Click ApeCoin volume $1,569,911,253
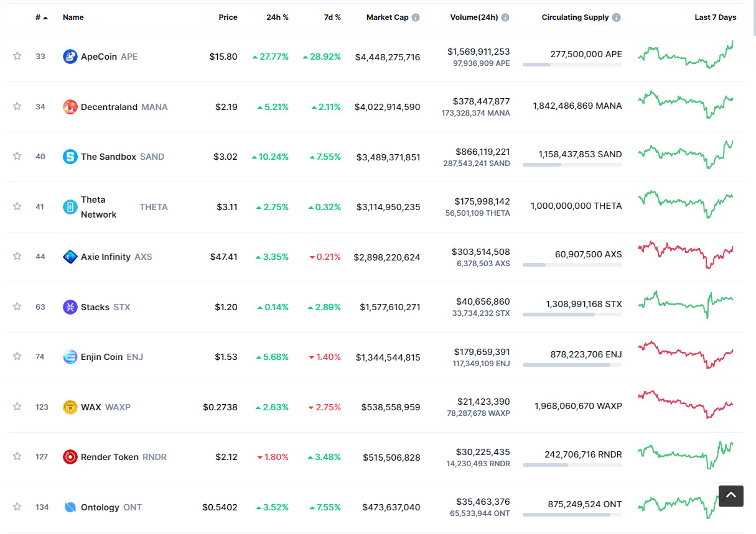The height and width of the screenshot is (534, 756). [x=478, y=52]
